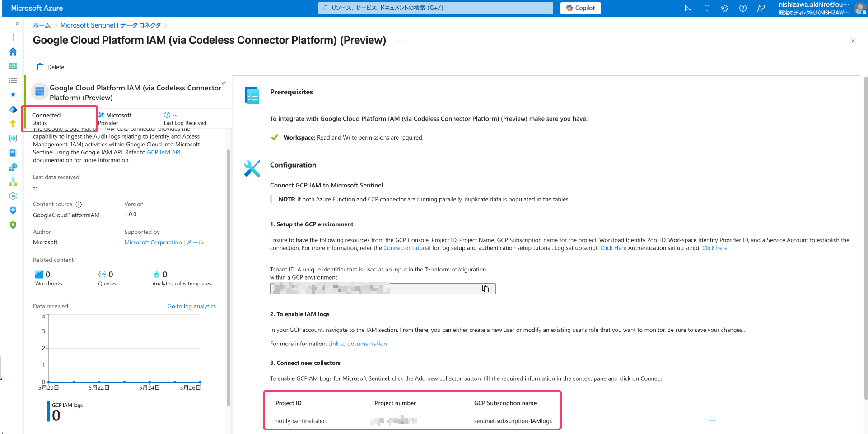Open the blue shield icon in sidebar
Viewport: 868px width, 434px height.
tap(13, 210)
